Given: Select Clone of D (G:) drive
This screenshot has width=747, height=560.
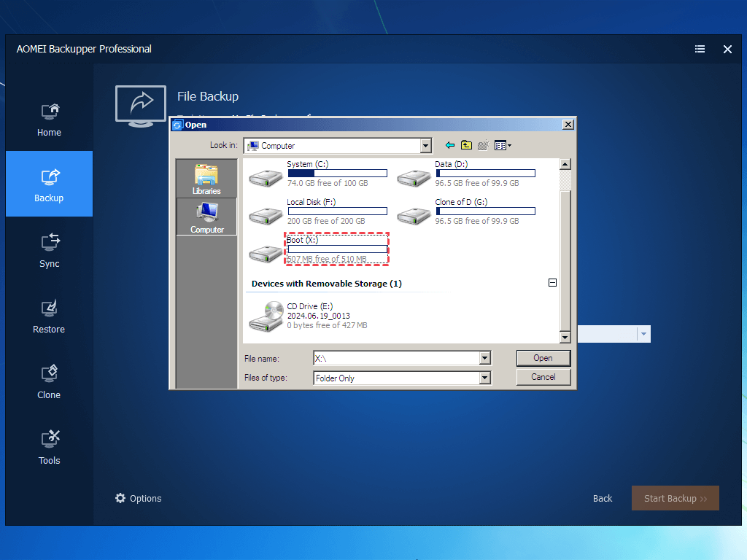Looking at the screenshot, I should coord(466,212).
